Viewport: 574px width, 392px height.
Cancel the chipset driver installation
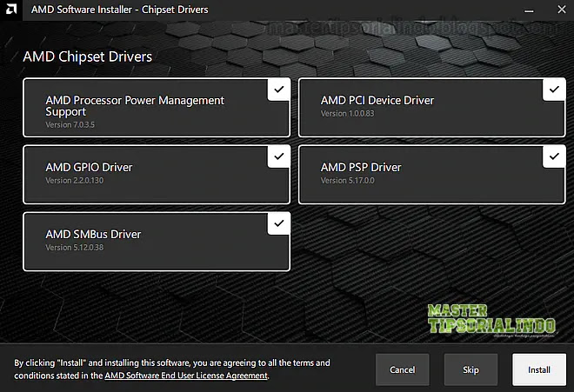coord(403,369)
